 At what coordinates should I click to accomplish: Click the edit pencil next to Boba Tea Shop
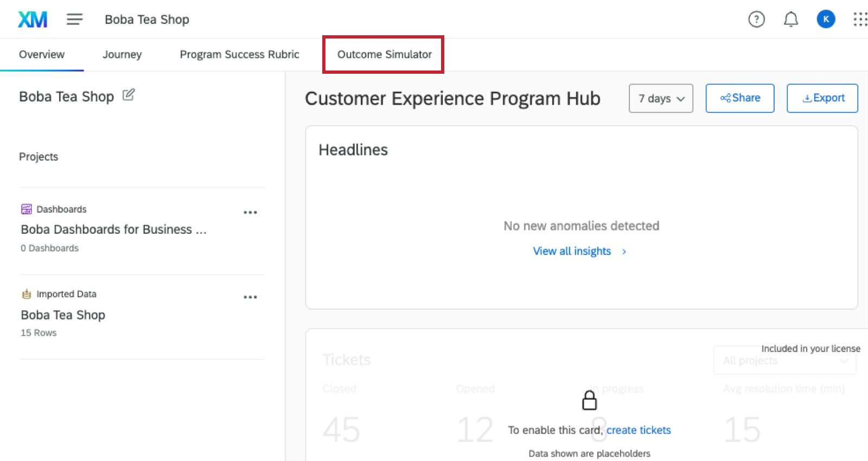coord(129,95)
